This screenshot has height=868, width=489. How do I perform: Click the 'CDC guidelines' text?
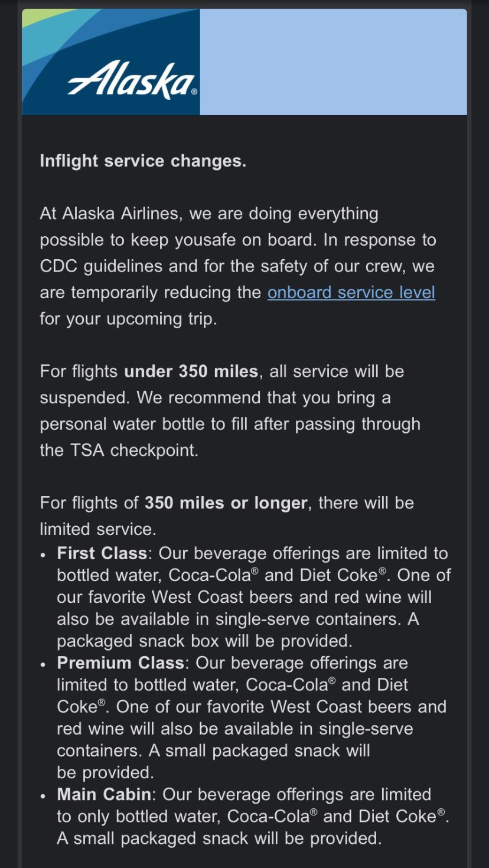pyautogui.click(x=102, y=266)
